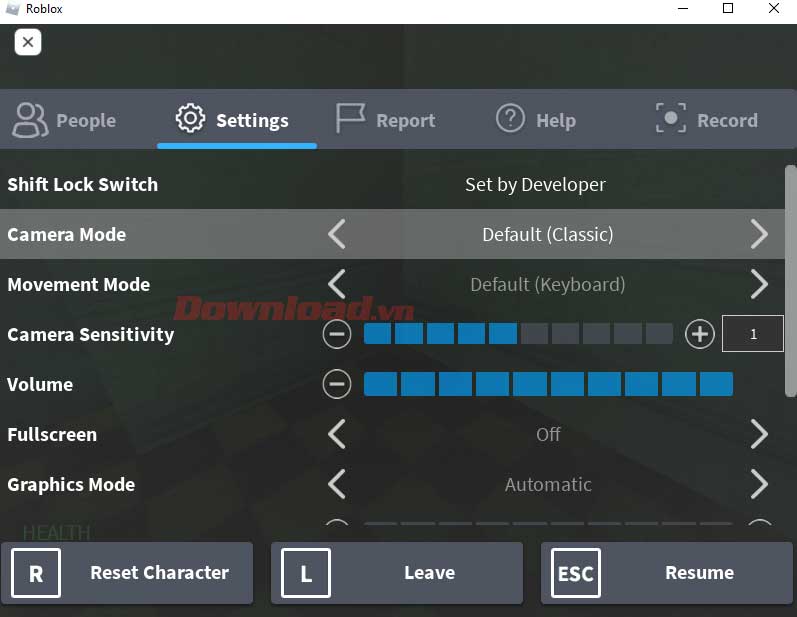
Task: Click the 'Fullscreen' label
Action: pos(52,435)
